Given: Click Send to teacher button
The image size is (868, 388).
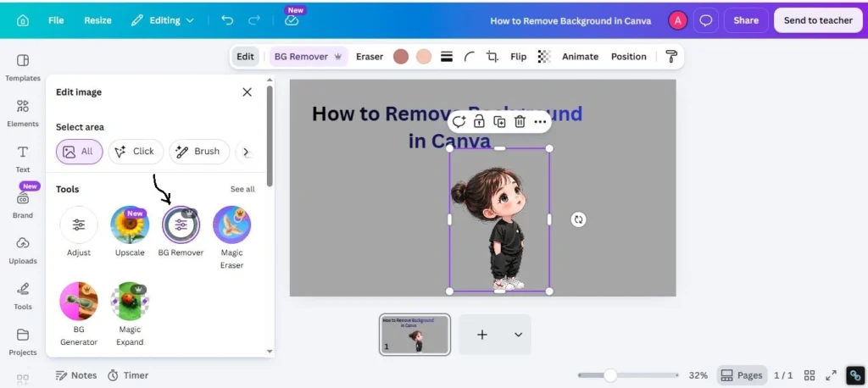Looking at the screenshot, I should 818,20.
